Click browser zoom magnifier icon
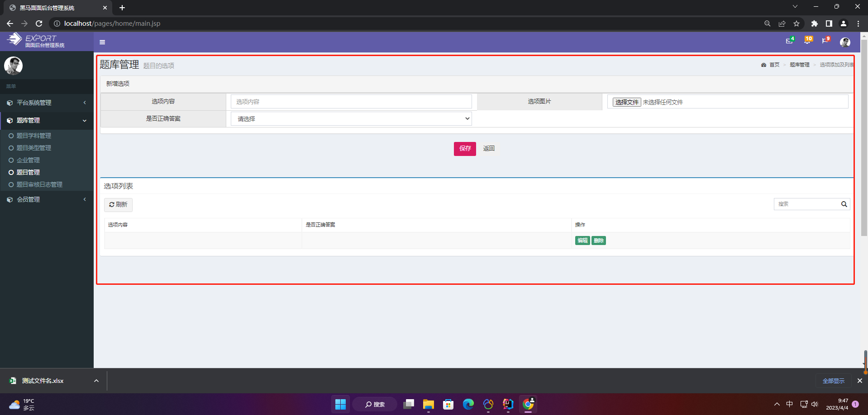 [767, 24]
